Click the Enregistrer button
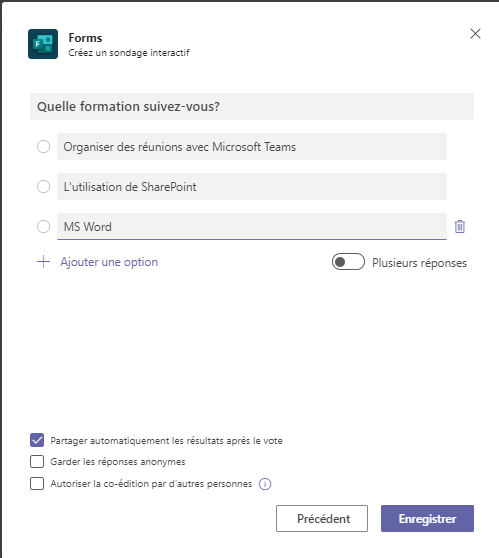 [x=427, y=518]
